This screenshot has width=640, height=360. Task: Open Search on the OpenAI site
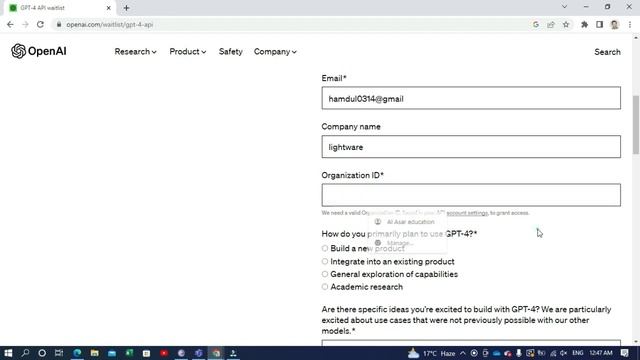[607, 52]
